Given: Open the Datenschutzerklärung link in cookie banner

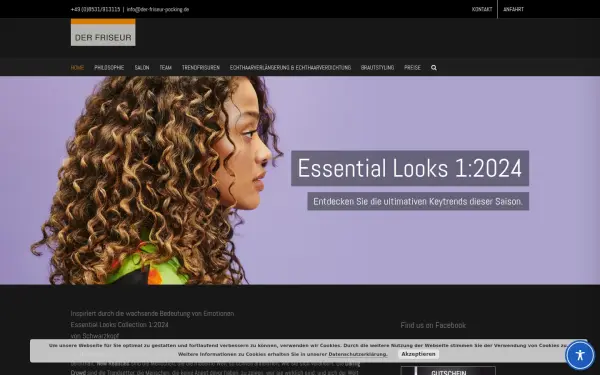Looking at the screenshot, I should (357, 354).
